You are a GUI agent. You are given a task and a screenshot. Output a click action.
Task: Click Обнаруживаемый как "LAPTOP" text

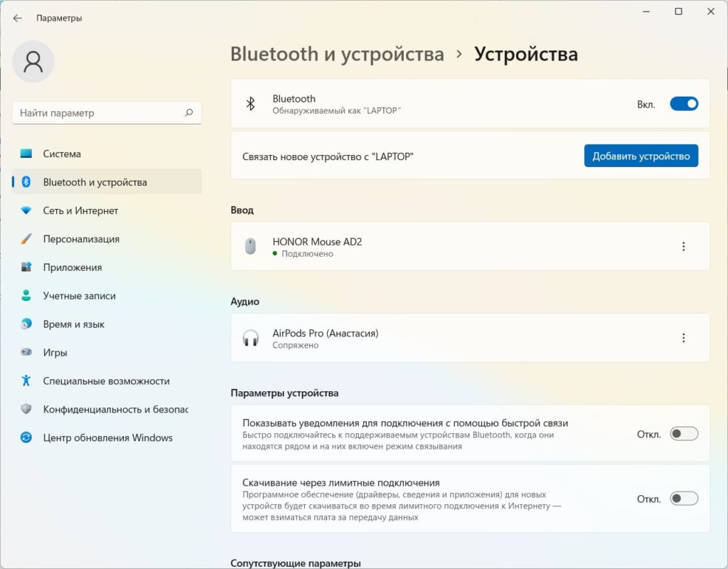coord(336,110)
